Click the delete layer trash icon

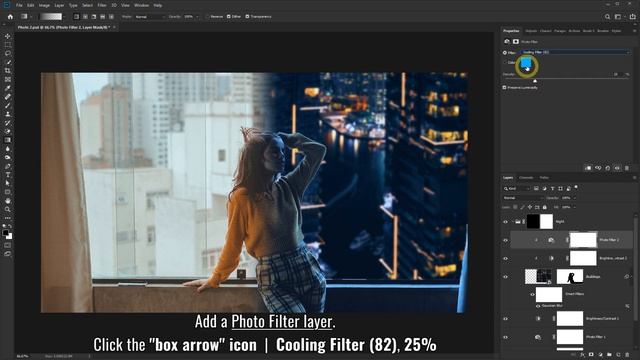627,355
